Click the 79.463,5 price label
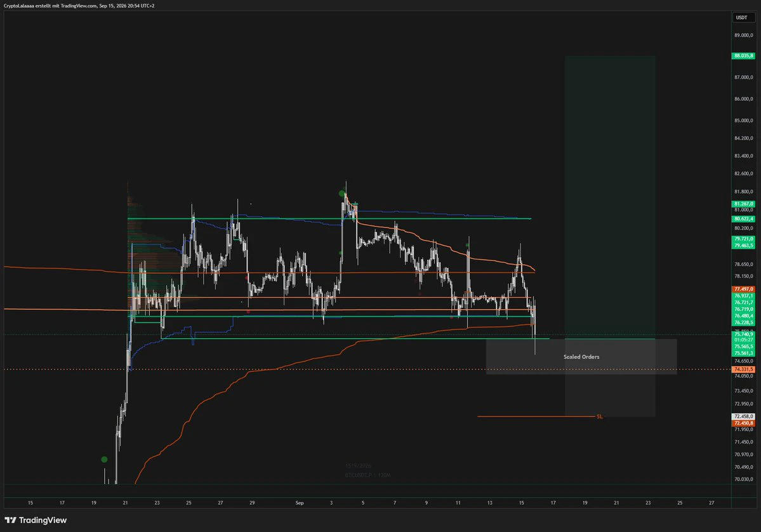The height and width of the screenshot is (532, 761). (743, 246)
